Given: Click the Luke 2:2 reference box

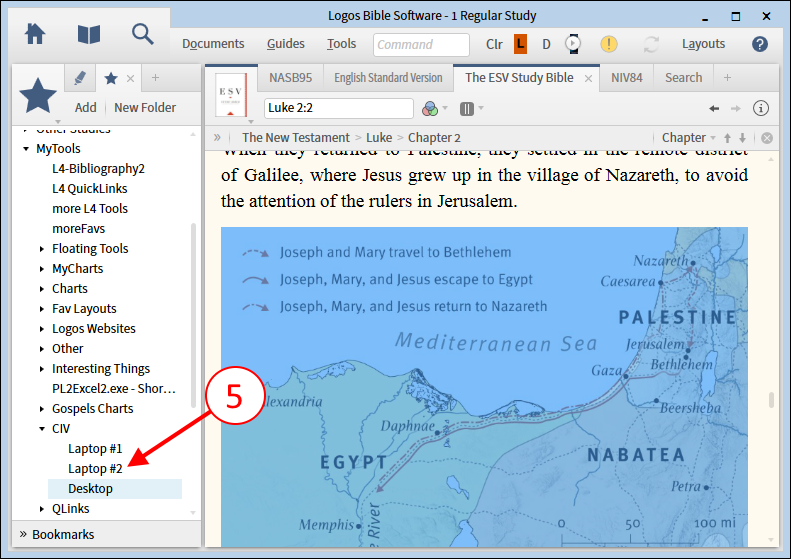Looking at the screenshot, I should (338, 108).
